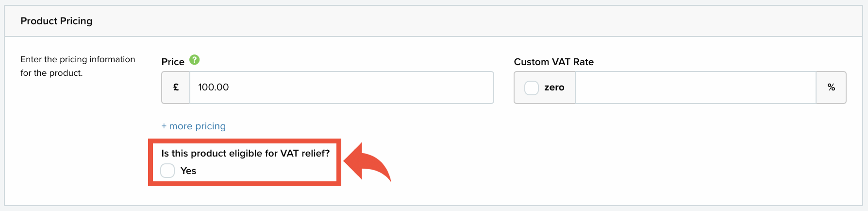The width and height of the screenshot is (868, 211).
Task: Click the 'Price' field label
Action: click(x=173, y=62)
